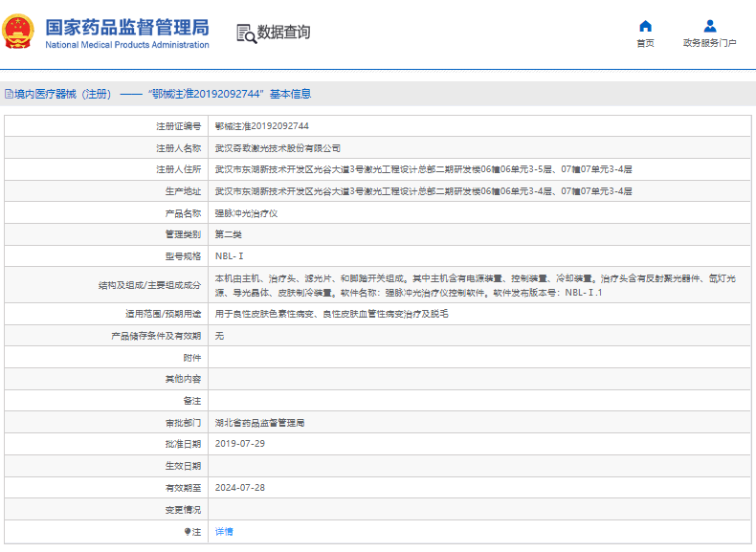Select 武汉奇致激光技术股份有限公司 registrant name
This screenshot has width=756, height=552.
coord(278,148)
